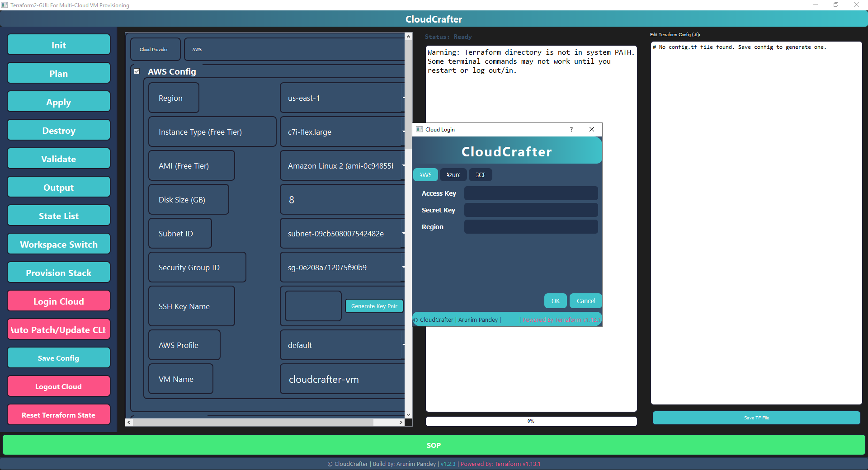Click the app icon on the Cloud Login titlebar
868x470 pixels.
(x=418, y=129)
